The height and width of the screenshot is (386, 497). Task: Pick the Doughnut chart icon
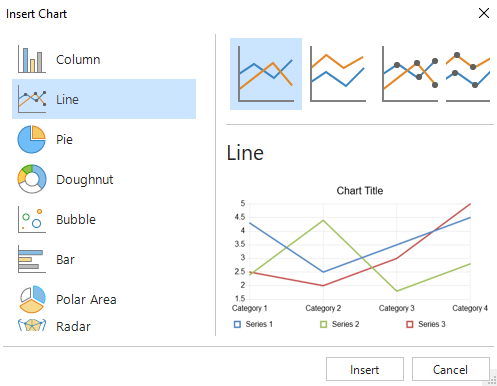click(x=32, y=179)
